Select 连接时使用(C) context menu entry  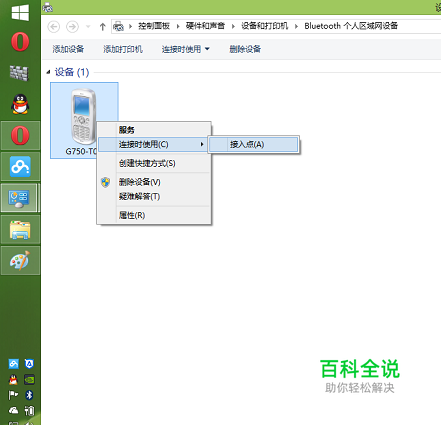point(154,144)
